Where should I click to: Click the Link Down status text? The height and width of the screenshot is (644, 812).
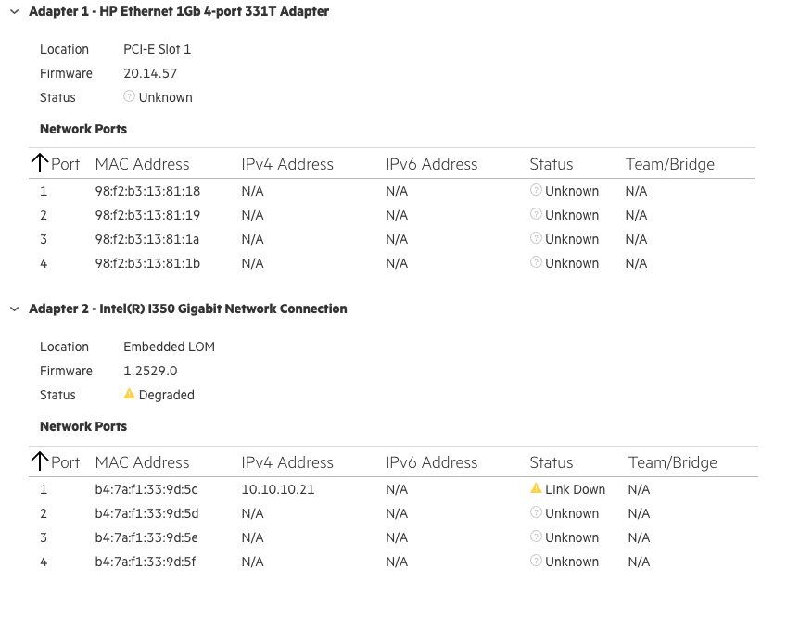(x=575, y=489)
